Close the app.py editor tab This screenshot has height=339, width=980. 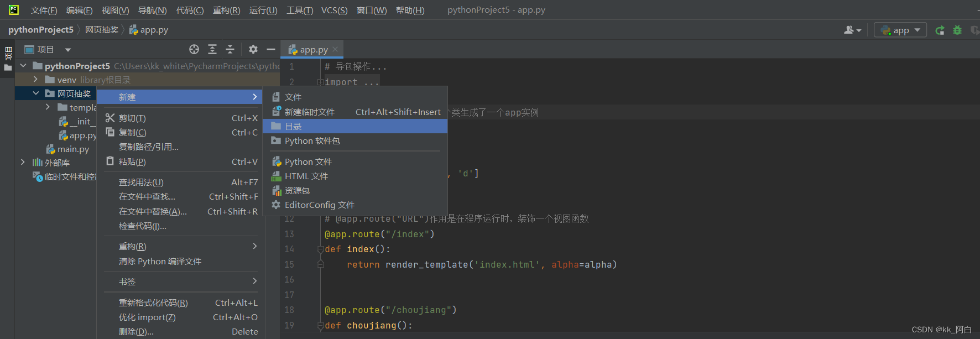click(x=335, y=49)
